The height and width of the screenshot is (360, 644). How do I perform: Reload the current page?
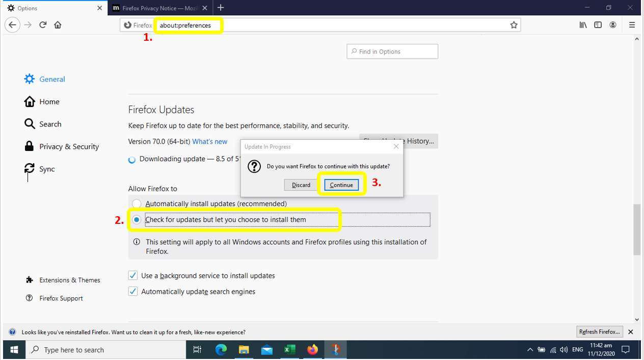(x=43, y=25)
